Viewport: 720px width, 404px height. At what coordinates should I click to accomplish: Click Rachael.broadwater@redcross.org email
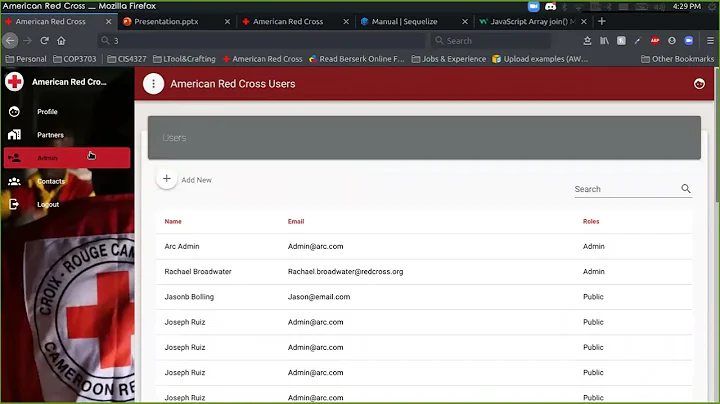click(x=345, y=272)
